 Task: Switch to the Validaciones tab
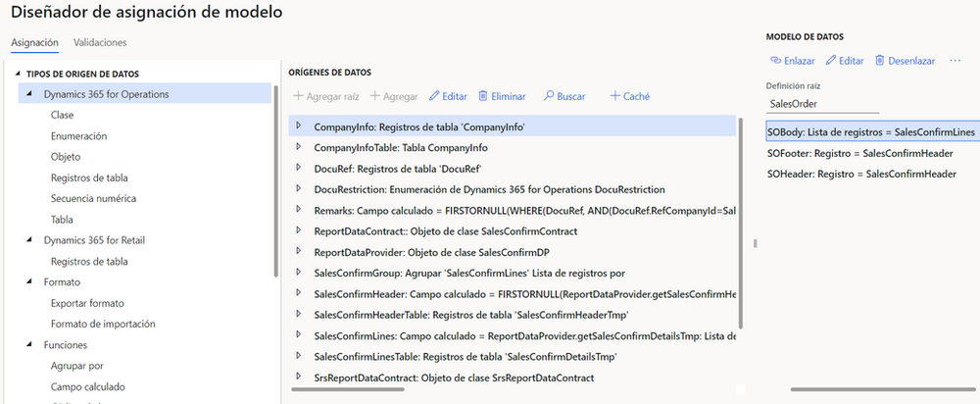click(x=100, y=42)
